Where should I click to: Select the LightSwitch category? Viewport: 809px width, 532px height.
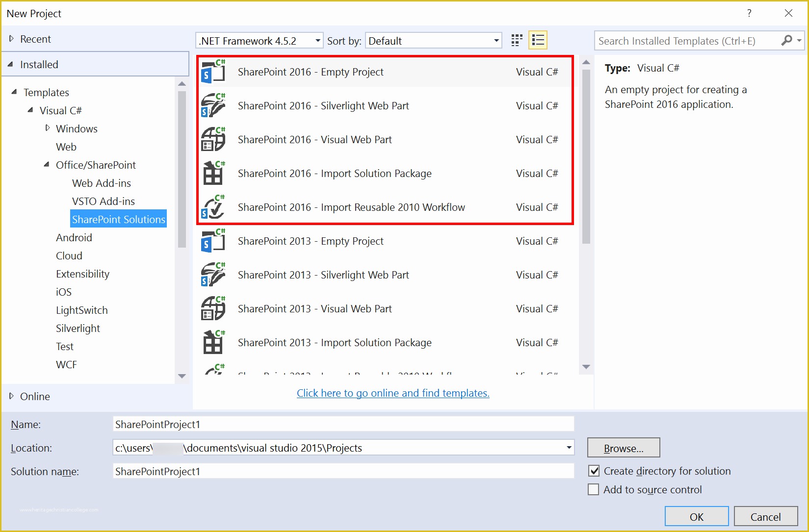[x=82, y=310]
